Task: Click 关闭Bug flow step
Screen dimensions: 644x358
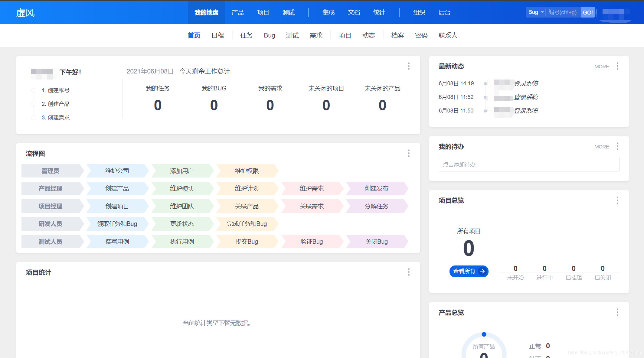Action: tap(377, 242)
